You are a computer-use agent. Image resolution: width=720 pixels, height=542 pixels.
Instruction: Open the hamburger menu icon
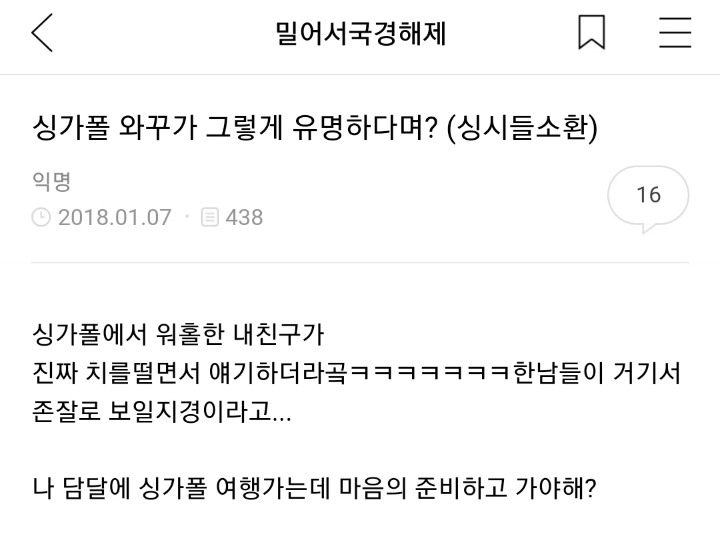click(675, 32)
